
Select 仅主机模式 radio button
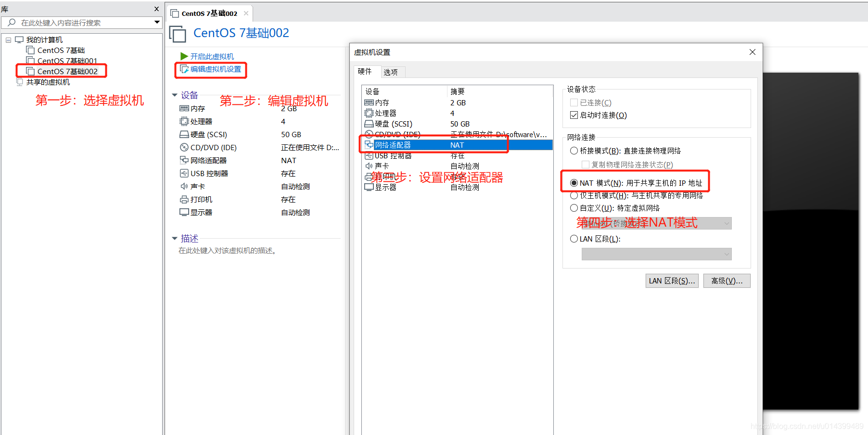pyautogui.click(x=574, y=195)
